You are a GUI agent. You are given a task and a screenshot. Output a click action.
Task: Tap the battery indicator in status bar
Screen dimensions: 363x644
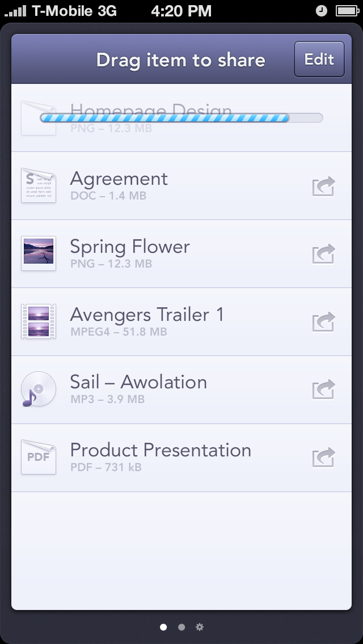click(x=347, y=11)
